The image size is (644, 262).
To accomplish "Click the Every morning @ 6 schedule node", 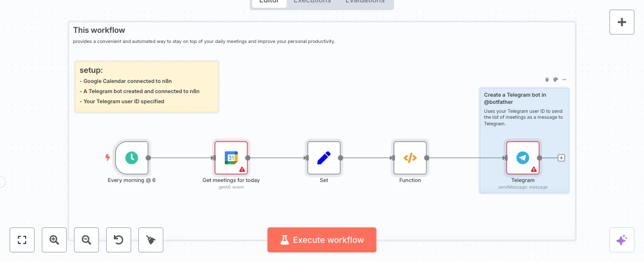I will (x=132, y=158).
